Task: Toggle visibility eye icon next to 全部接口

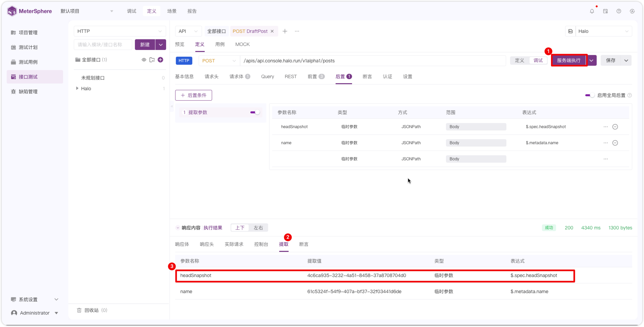Action: [x=144, y=60]
